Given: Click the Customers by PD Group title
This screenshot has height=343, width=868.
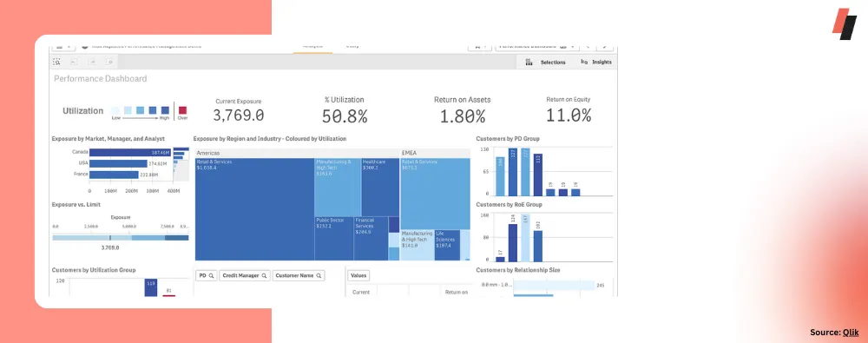Looking at the screenshot, I should click(x=508, y=139).
